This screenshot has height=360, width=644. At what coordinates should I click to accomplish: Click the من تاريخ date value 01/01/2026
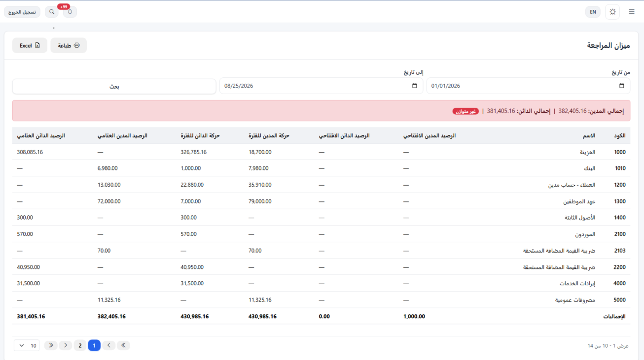tap(446, 86)
